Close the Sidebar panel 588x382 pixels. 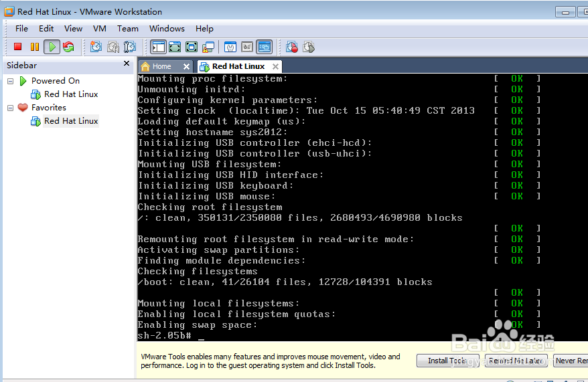127,64
